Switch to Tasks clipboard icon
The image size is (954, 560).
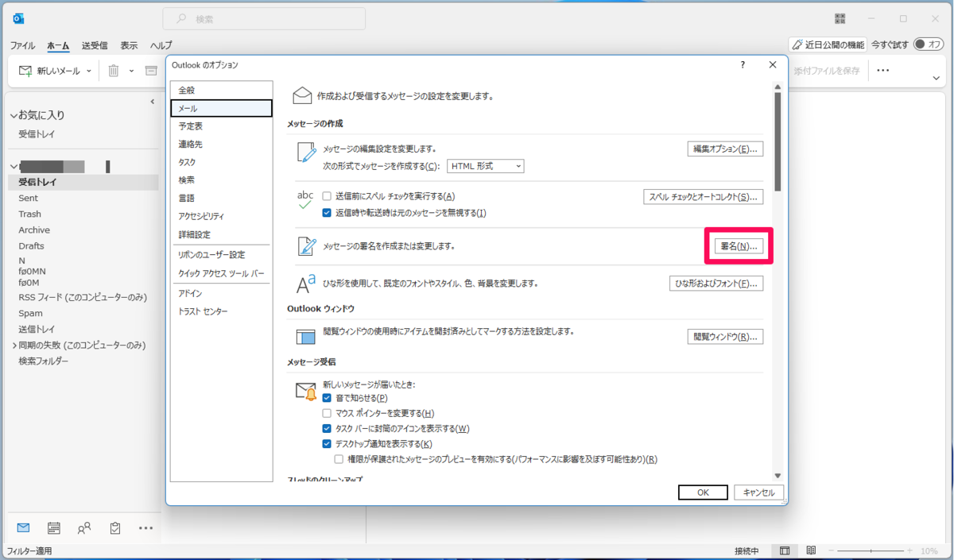pyautogui.click(x=115, y=528)
